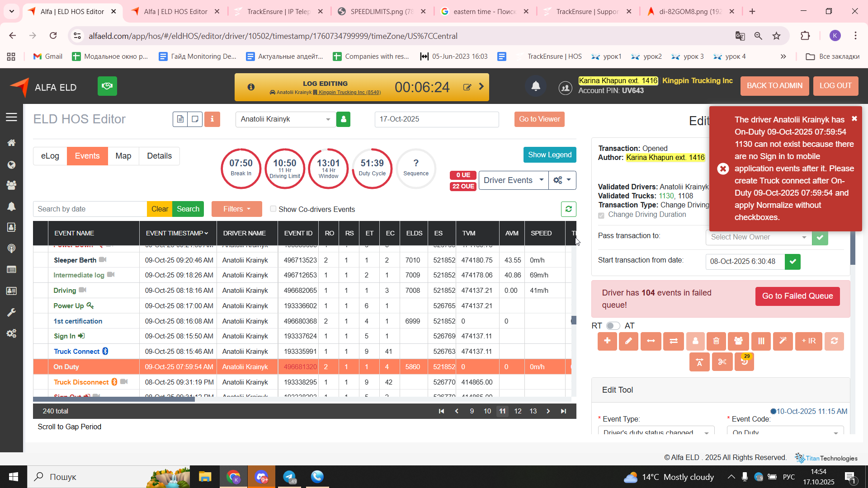Click the Search by date field

90,209
